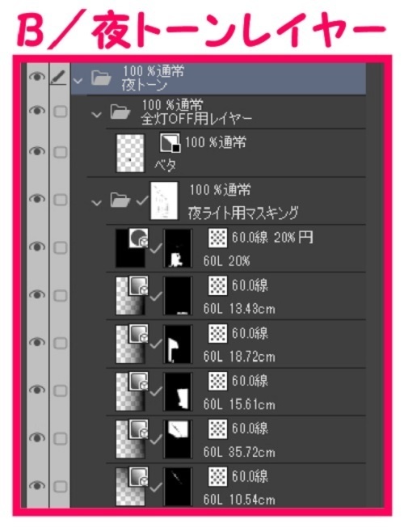The image size is (404, 532).
Task: Click the tone icon on 60L 10.54cm
Action: click(x=217, y=476)
